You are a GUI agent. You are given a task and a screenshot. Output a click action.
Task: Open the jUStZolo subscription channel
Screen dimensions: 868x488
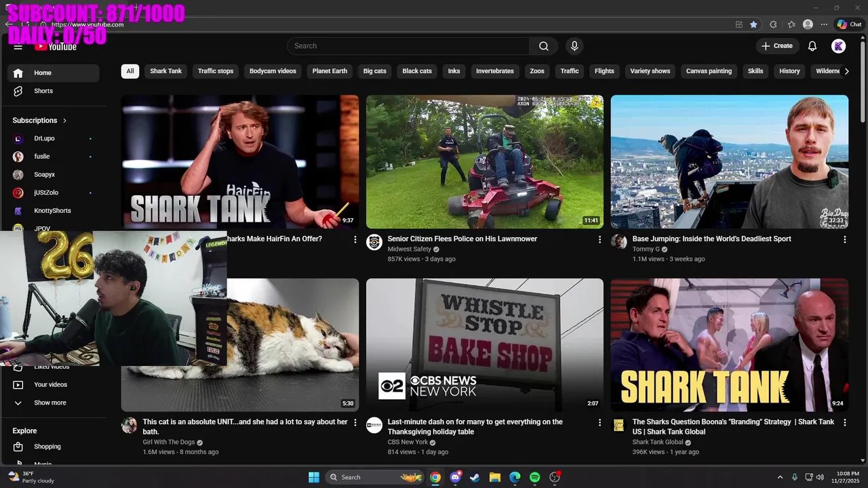pos(54,192)
